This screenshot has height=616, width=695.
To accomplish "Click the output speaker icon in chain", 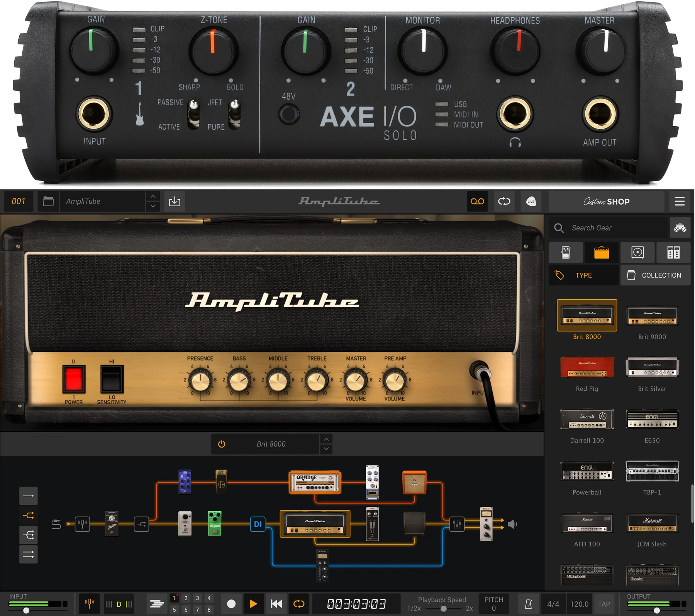I will pyautogui.click(x=512, y=524).
